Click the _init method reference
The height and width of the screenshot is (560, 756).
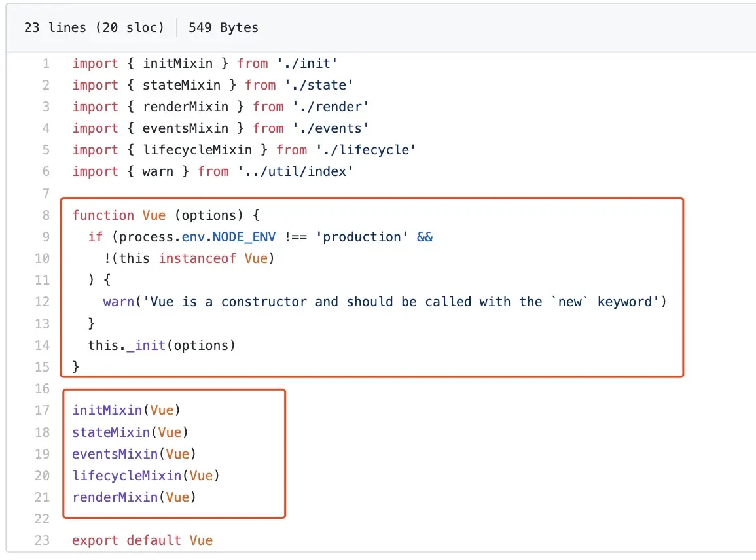tap(145, 345)
